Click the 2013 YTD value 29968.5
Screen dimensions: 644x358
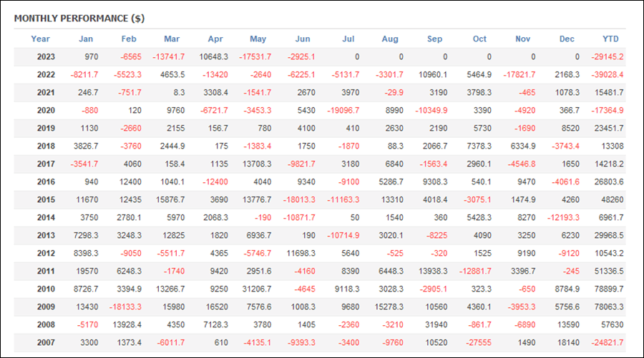pyautogui.click(x=609, y=235)
